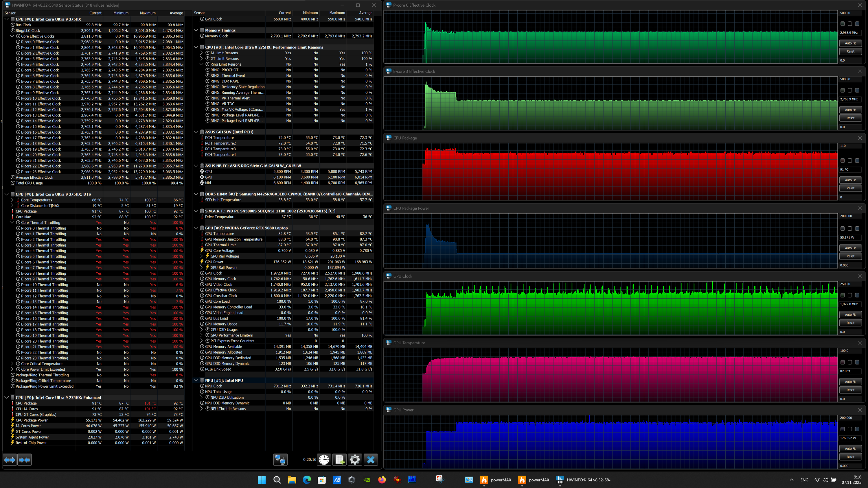
Task: Click the blue X close sensors button
Action: coord(371,459)
